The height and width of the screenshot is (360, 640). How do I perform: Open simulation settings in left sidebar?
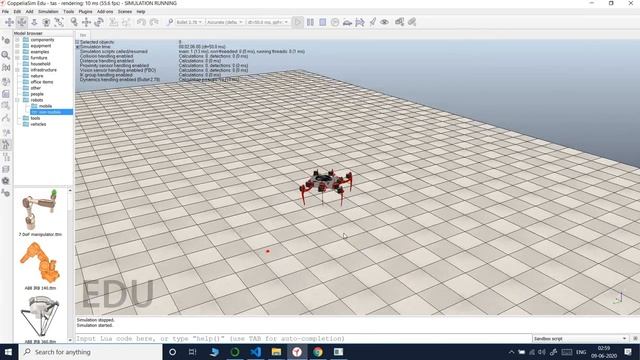click(x=6, y=40)
